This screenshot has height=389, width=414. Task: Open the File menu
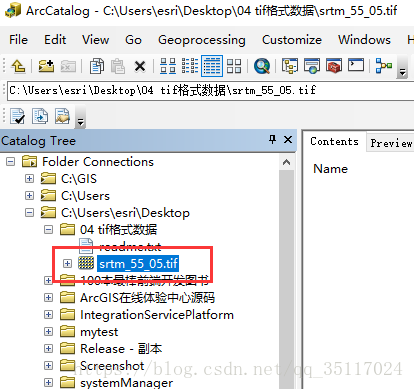click(19, 40)
